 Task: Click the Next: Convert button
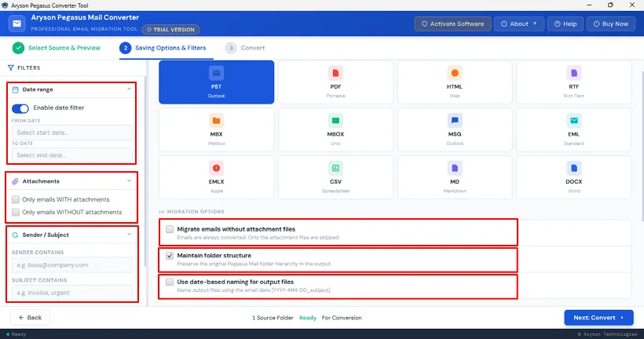tap(598, 318)
